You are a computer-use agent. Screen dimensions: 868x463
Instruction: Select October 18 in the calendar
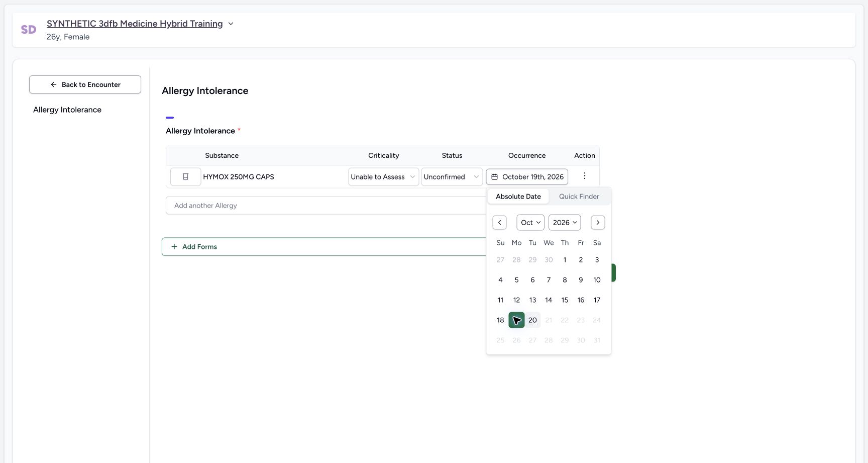(x=500, y=320)
